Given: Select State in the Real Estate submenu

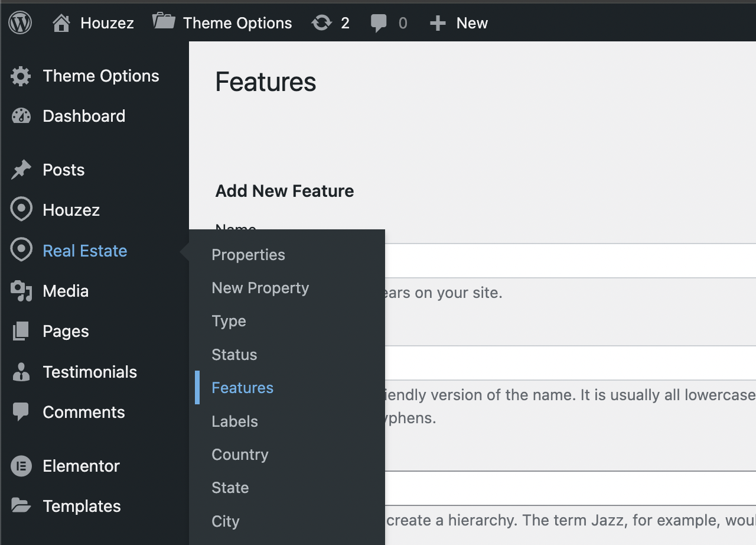Looking at the screenshot, I should [x=230, y=488].
